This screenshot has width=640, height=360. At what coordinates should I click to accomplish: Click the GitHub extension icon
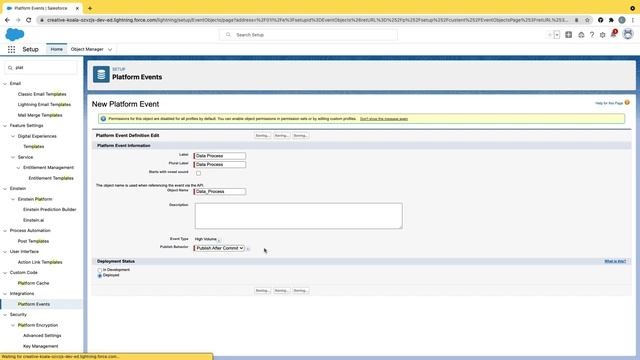click(x=600, y=20)
